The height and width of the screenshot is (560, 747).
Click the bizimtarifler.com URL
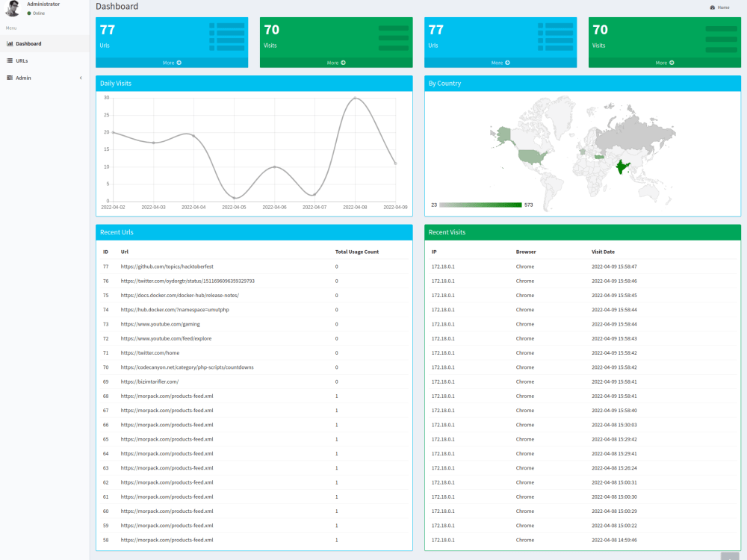(149, 382)
